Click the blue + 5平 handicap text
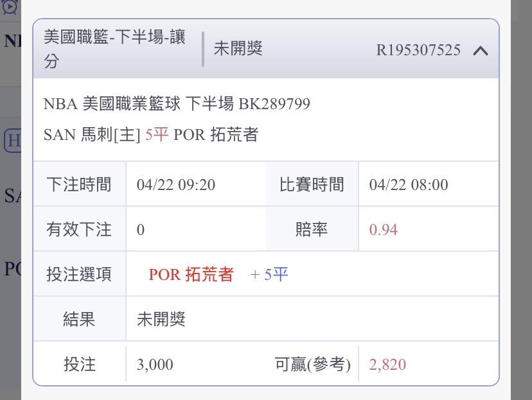Screen dimensions: 532x400 (x=269, y=275)
